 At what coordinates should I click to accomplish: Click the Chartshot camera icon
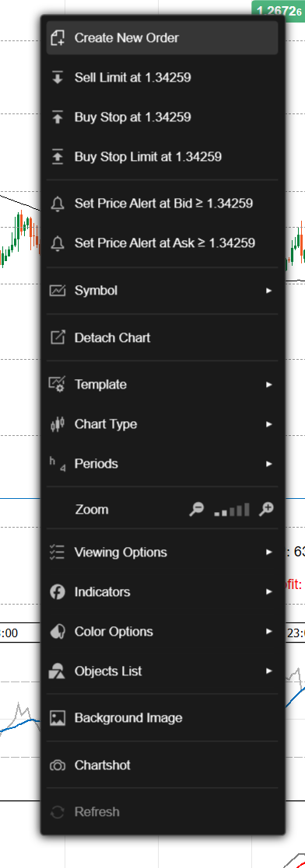pyautogui.click(x=58, y=765)
